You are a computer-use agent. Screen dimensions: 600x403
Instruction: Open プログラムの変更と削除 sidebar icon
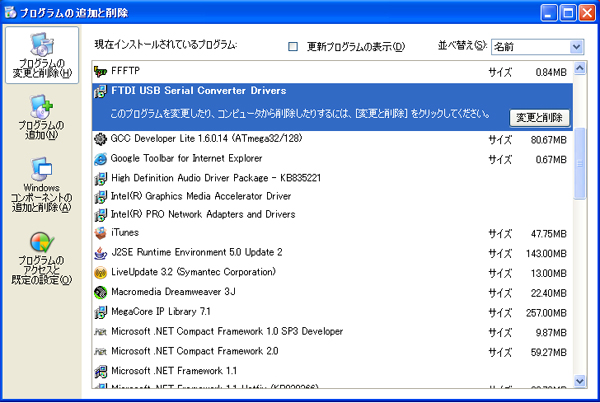tap(42, 55)
